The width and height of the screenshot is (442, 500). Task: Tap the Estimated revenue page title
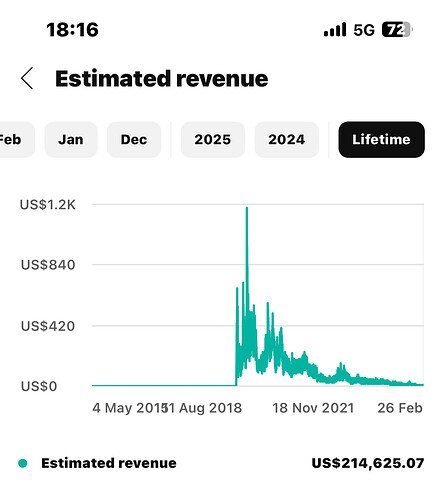tap(162, 79)
